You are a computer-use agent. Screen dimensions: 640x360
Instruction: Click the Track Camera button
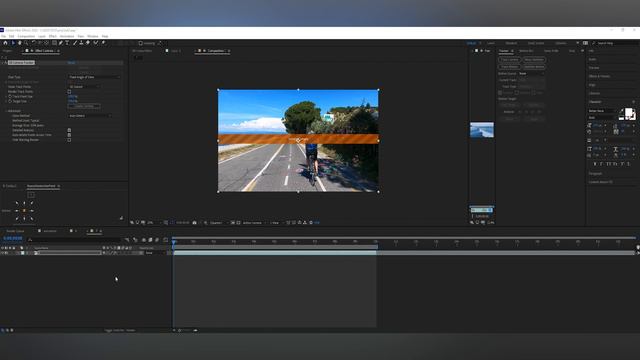[509, 60]
